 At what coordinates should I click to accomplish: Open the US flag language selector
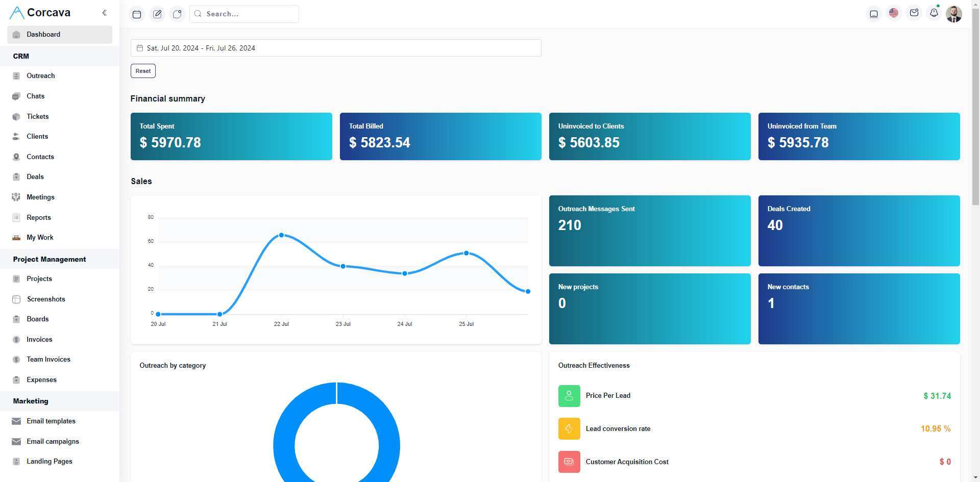click(x=893, y=13)
